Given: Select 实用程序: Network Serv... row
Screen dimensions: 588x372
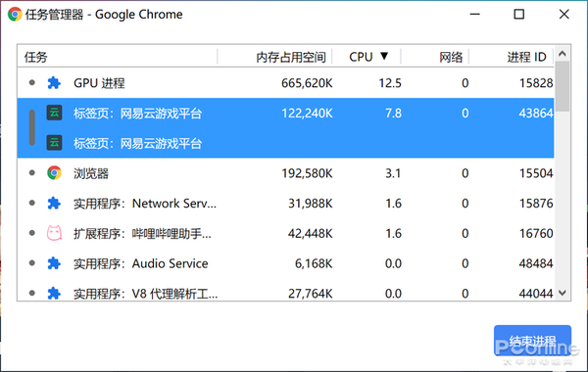Looking at the screenshot, I should [x=286, y=203].
